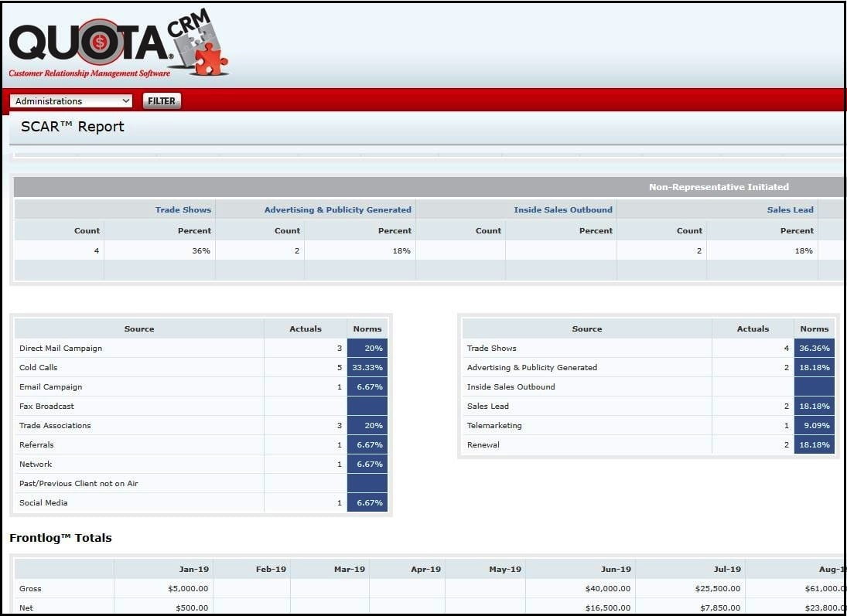Open the Sales Lead column header link
847x616 pixels.
tap(790, 209)
